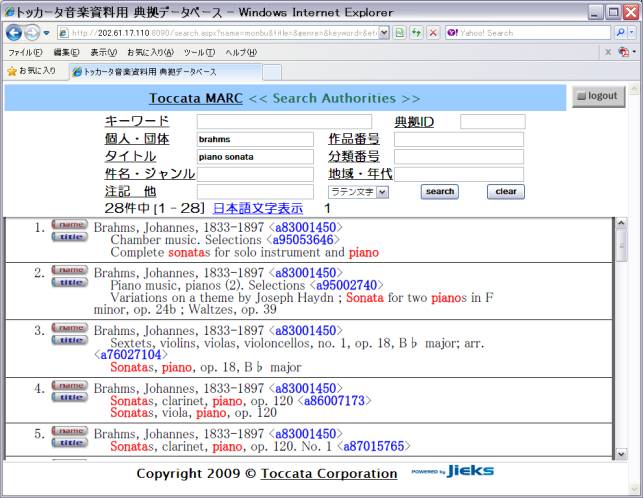
Task: Click the browser Forward arrow button
Action: click(x=32, y=33)
